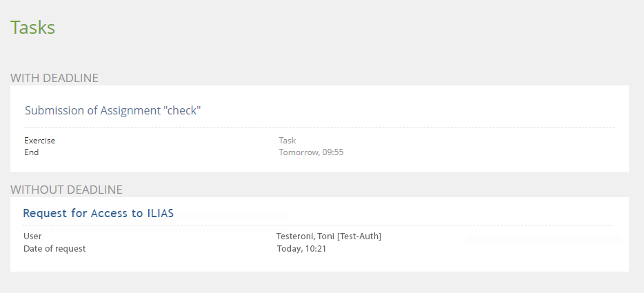The width and height of the screenshot is (644, 293).
Task: Click the Date of request label
Action: coord(54,249)
